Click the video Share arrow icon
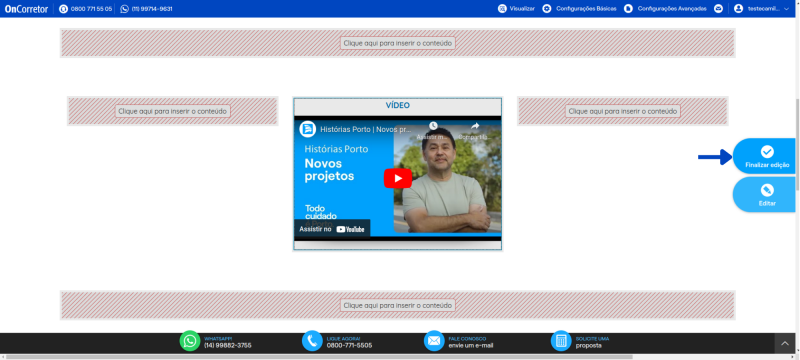This screenshot has height=360, width=800. point(475,126)
